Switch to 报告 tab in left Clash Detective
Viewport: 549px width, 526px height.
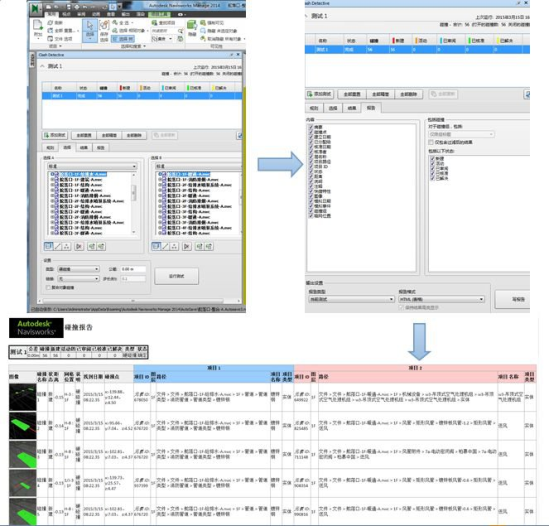coord(100,148)
